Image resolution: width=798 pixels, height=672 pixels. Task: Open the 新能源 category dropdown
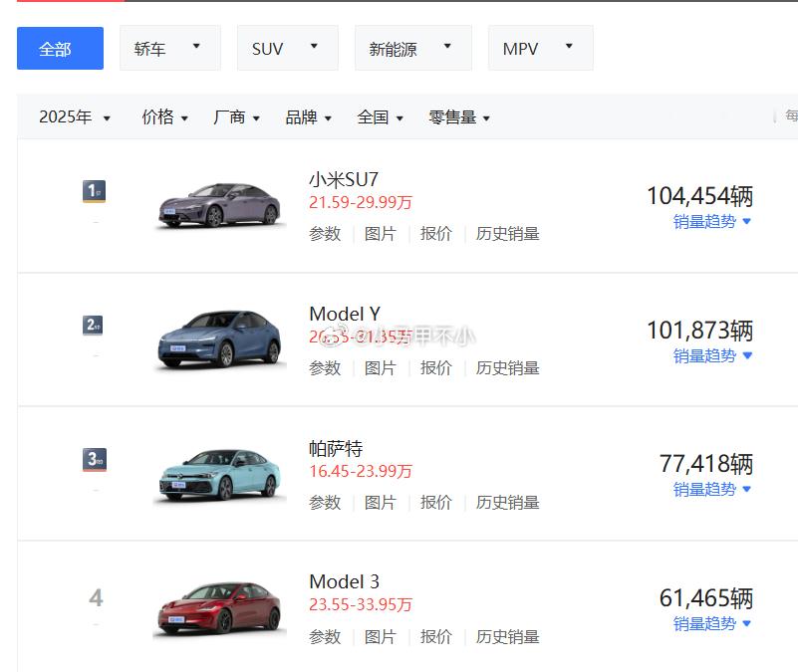coord(412,49)
